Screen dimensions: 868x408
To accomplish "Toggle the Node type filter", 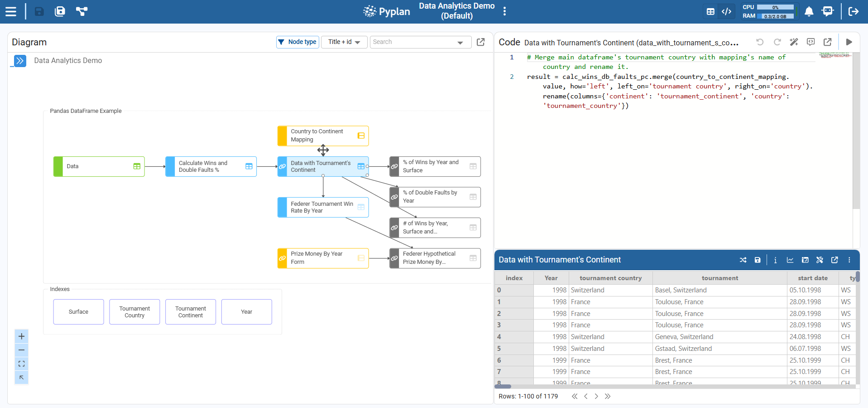I will pyautogui.click(x=297, y=42).
